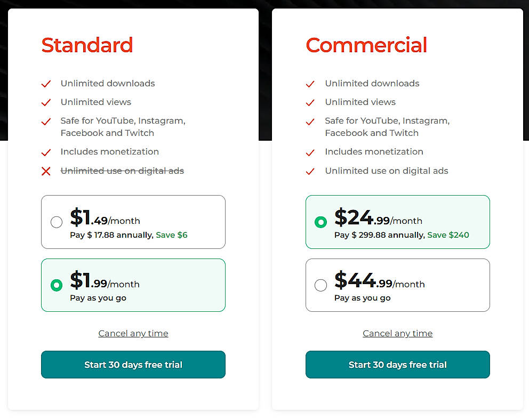
Task: Click the checkmark beside Includes monetization on Commercial
Action: tap(310, 152)
